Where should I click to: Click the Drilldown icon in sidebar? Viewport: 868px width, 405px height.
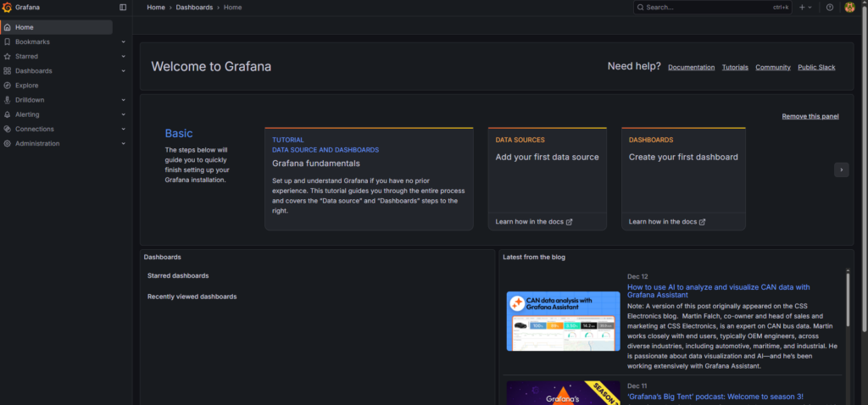[x=8, y=100]
